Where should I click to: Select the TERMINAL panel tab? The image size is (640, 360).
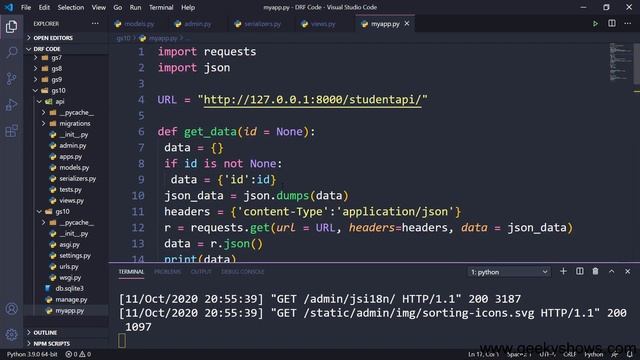pos(131,272)
